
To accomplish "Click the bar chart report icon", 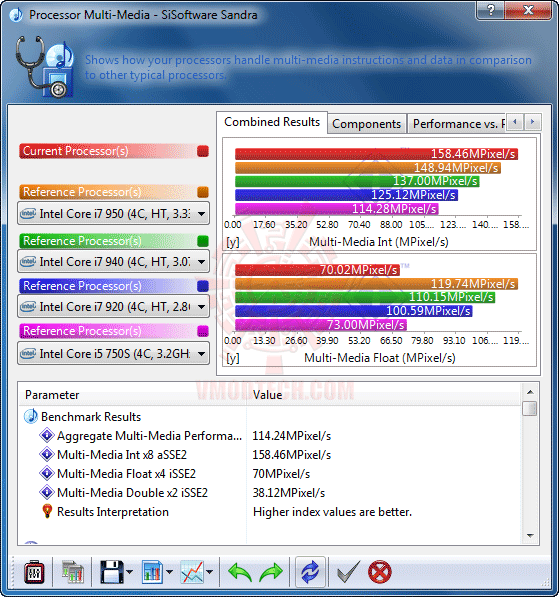I will (152, 572).
